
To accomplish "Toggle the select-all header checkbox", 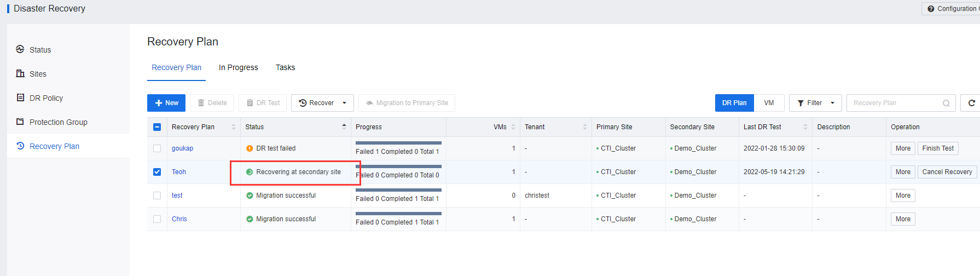I will 157,127.
